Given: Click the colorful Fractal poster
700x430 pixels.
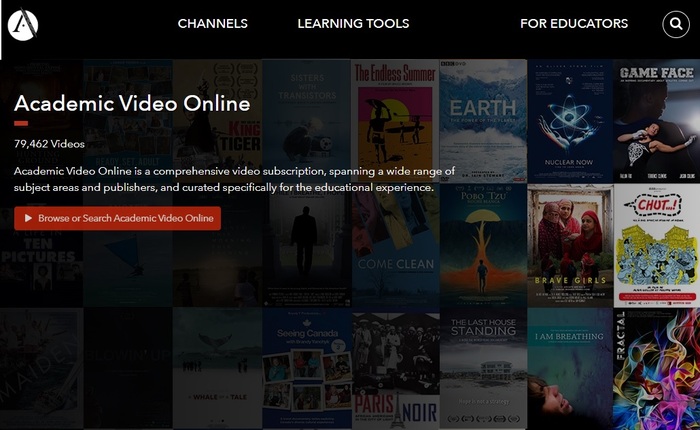Looking at the screenshot, I should click(656, 368).
